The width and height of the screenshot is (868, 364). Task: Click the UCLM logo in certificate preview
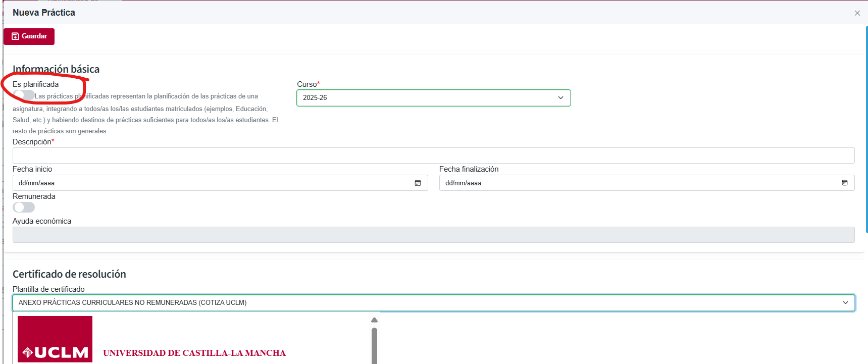pos(55,339)
